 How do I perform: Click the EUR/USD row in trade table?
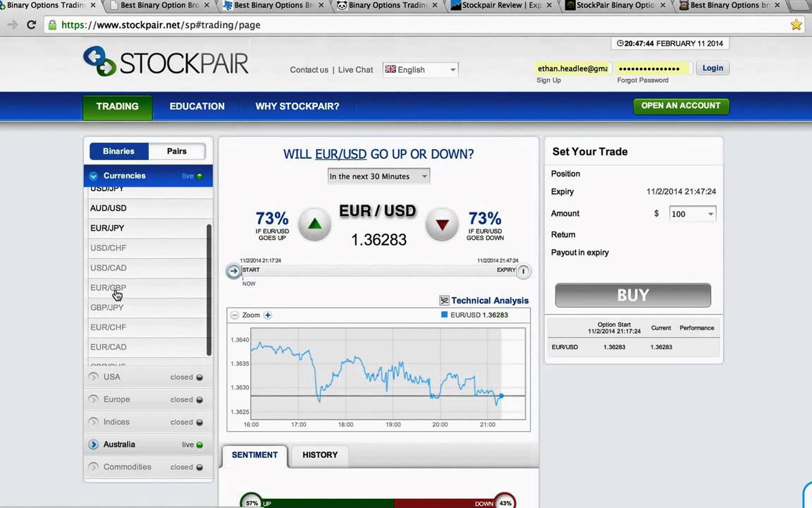tap(634, 347)
